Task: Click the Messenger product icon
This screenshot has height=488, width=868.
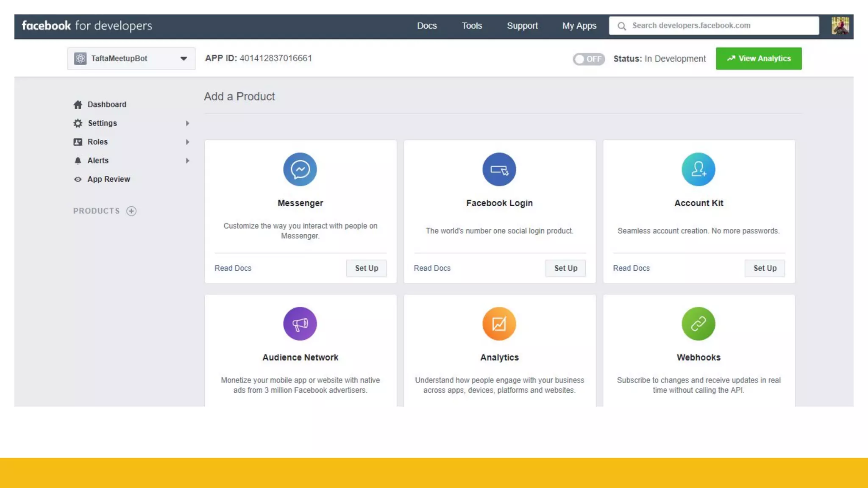Action: click(x=300, y=169)
